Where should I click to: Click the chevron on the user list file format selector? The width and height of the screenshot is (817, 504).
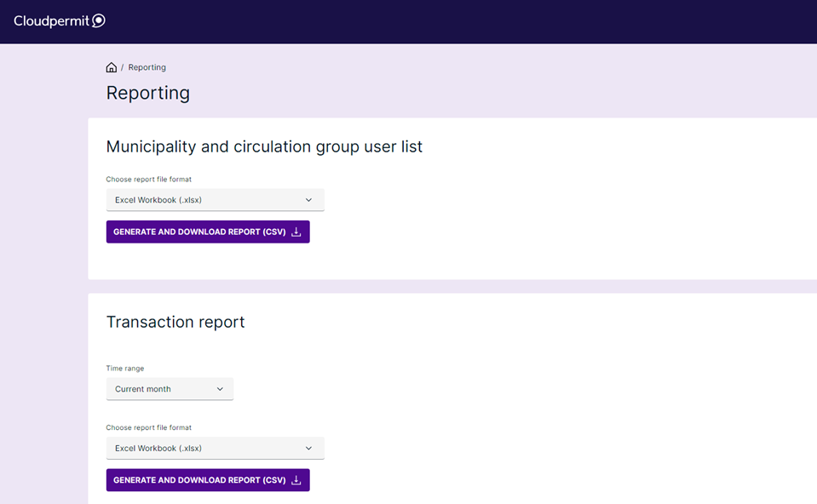click(x=308, y=199)
